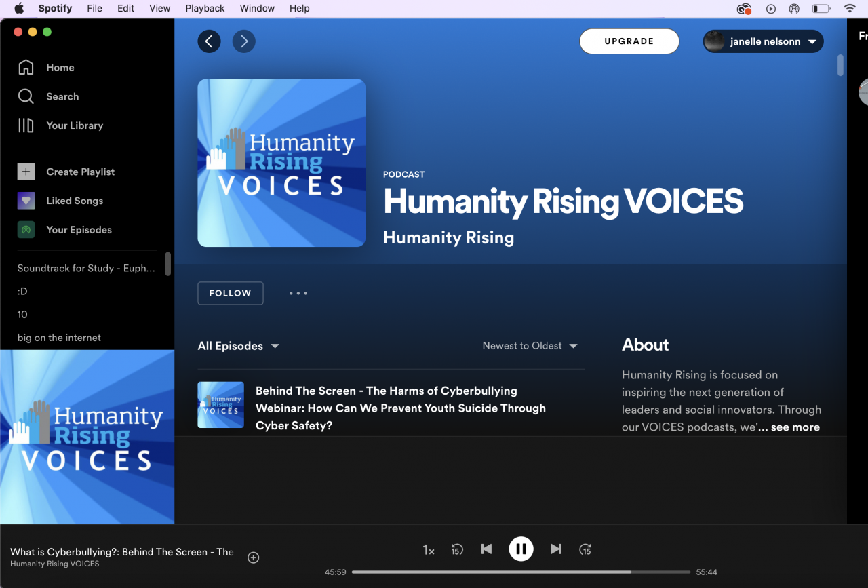868x588 pixels.
Task: Follow the Humanity Rising VOICES podcast
Action: coord(231,293)
